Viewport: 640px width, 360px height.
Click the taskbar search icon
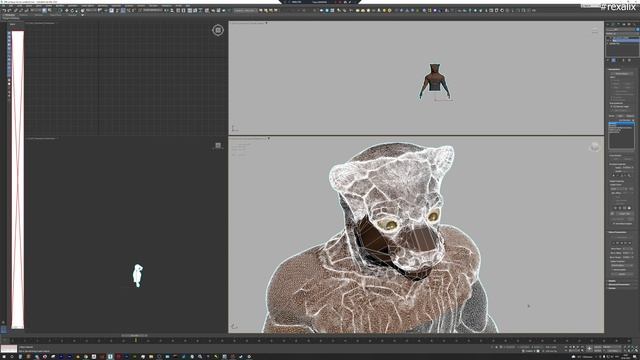pyautogui.click(x=11, y=357)
